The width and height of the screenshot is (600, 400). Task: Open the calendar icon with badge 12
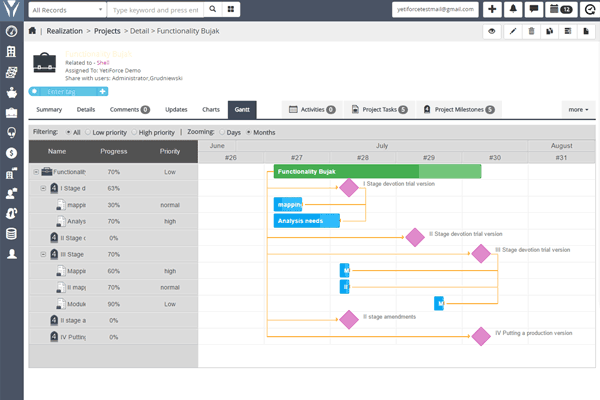[561, 9]
